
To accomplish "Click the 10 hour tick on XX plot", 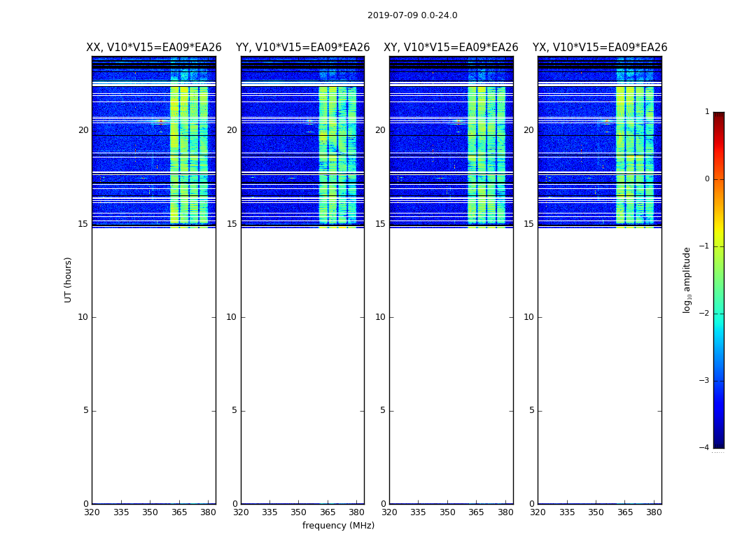I will click(83, 317).
